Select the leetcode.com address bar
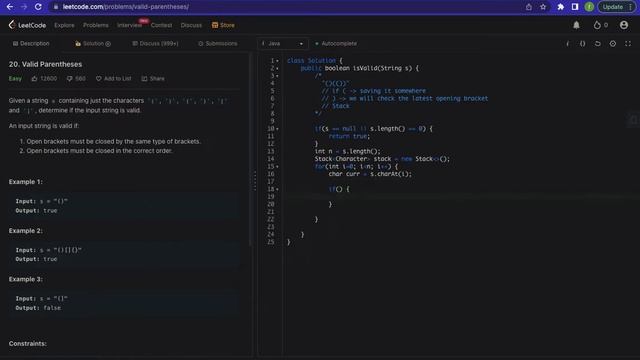Viewport: 640px width, 360px height. (x=286, y=7)
